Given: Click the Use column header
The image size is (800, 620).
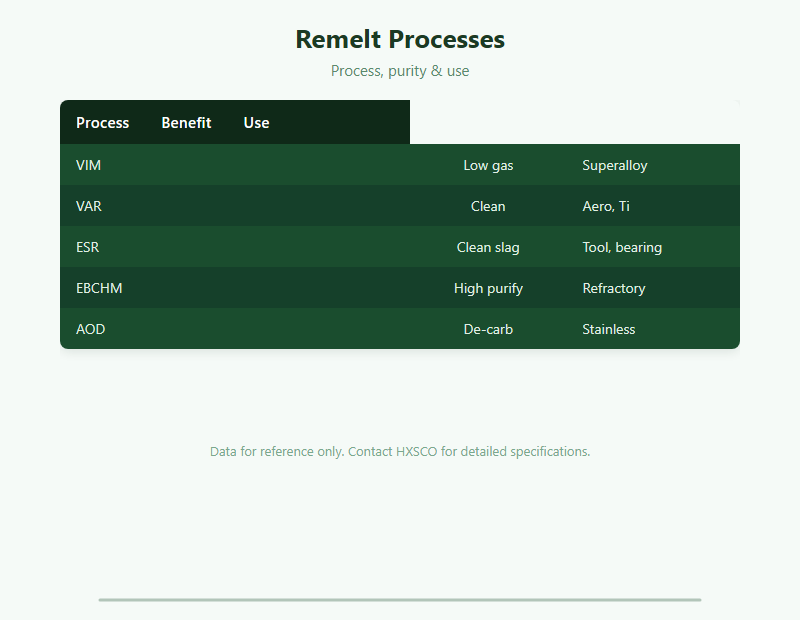Looking at the screenshot, I should pyautogui.click(x=256, y=122).
